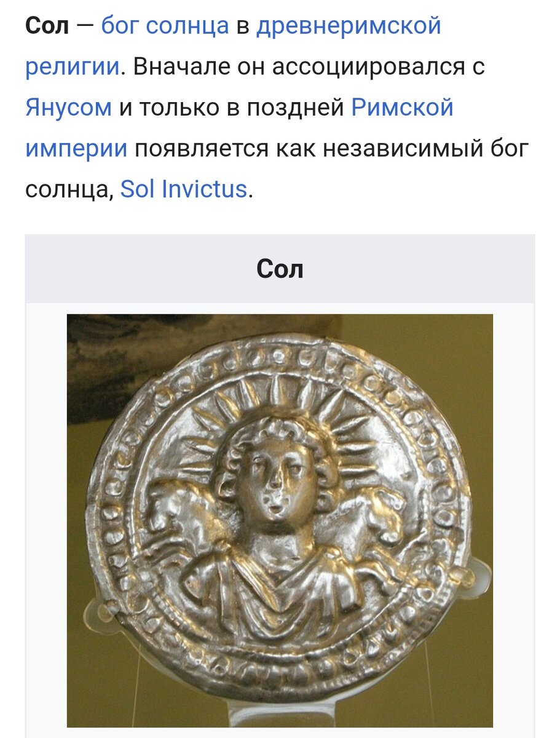Follow the "религии" link text

pyautogui.click(x=72, y=66)
